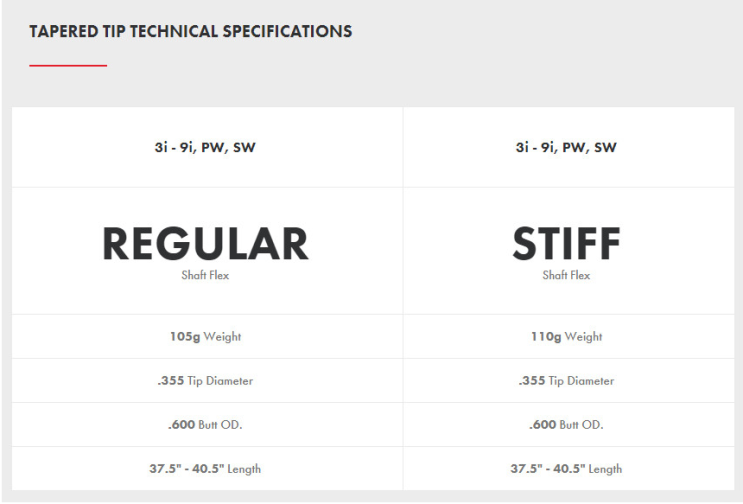Click the red underline below the heading
Screen dimensions: 743x504
[68, 65]
